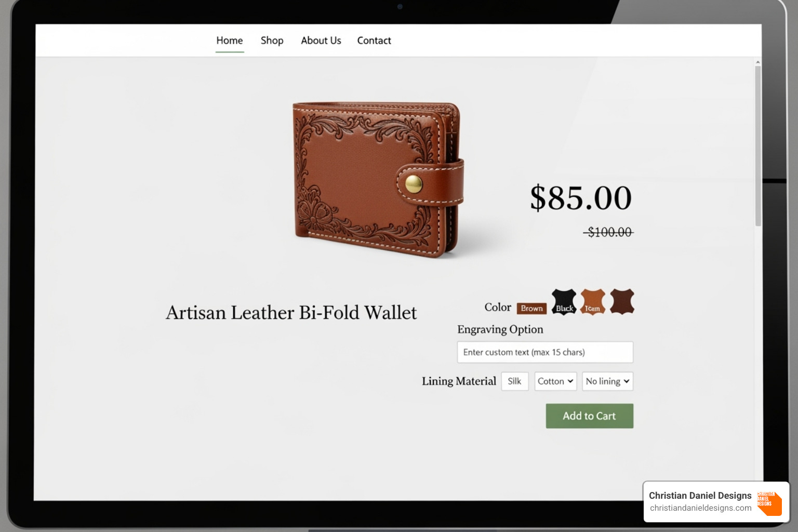Open the Shop menu item
Image resolution: width=798 pixels, height=532 pixels.
click(272, 41)
